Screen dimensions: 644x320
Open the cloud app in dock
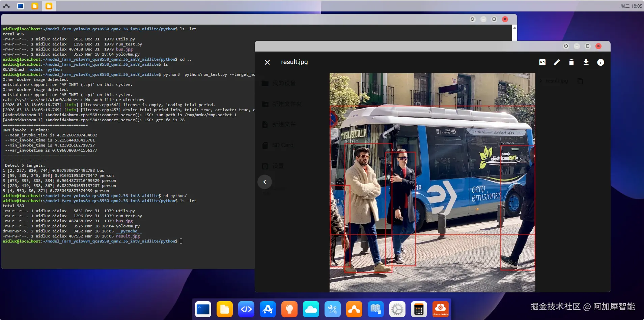click(x=311, y=309)
